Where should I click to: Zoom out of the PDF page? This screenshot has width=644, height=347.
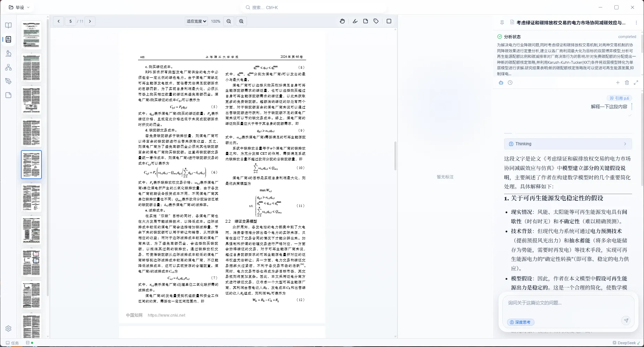click(x=229, y=21)
